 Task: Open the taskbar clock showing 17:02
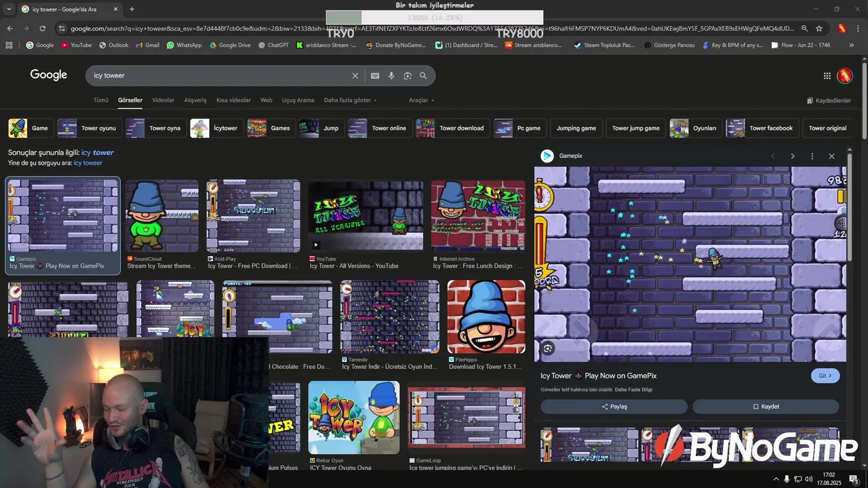click(828, 479)
